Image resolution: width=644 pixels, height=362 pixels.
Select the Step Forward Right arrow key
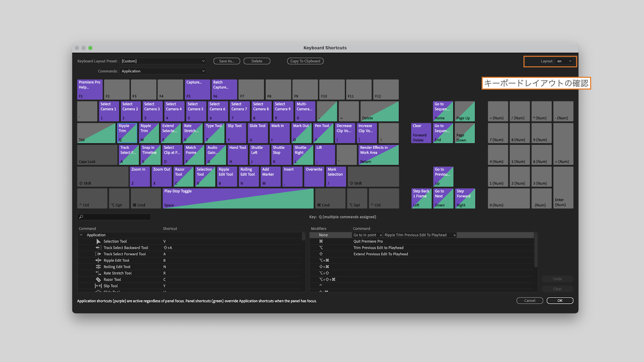coord(465,198)
